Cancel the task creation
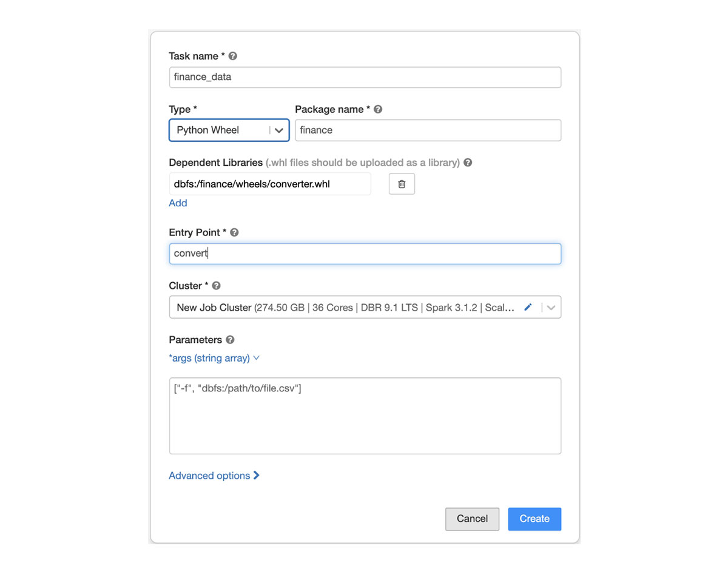 472,519
